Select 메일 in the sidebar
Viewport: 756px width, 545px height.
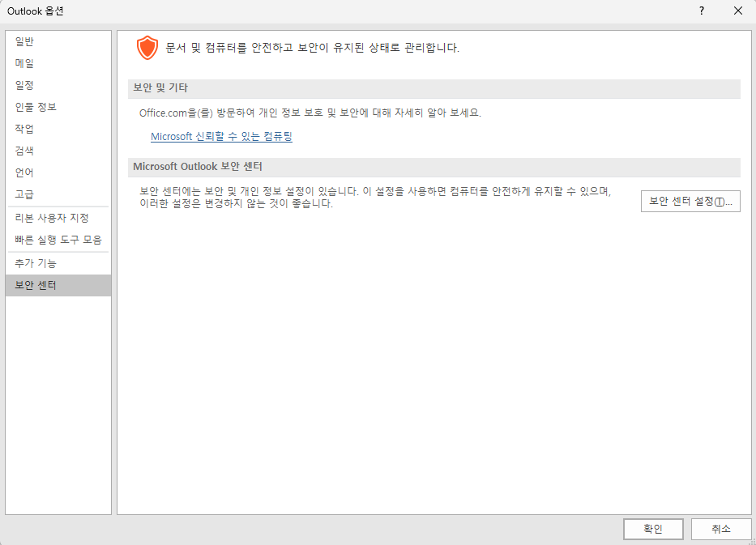coord(58,63)
